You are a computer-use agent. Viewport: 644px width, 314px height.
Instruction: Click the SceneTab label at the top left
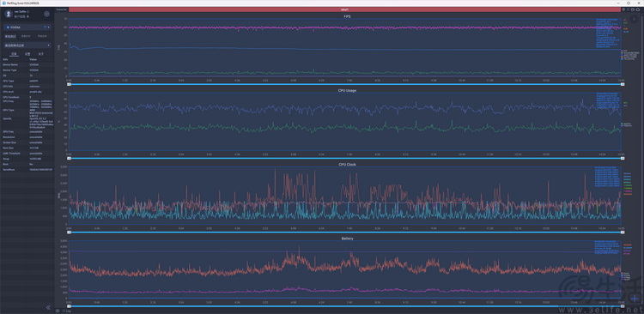click(61, 9)
